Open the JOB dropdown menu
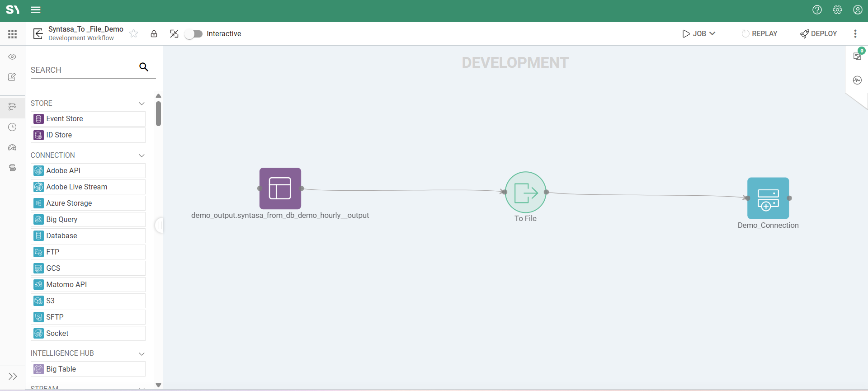The image size is (868, 391). [699, 34]
